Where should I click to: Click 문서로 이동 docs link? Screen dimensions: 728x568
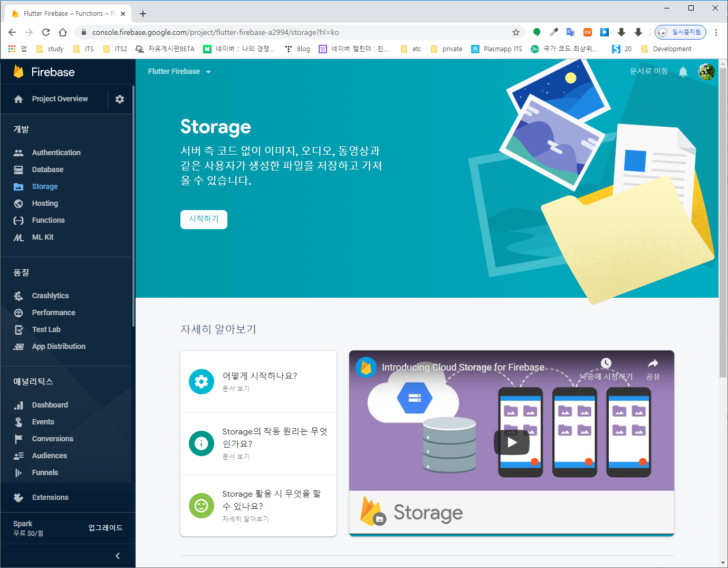click(x=649, y=71)
